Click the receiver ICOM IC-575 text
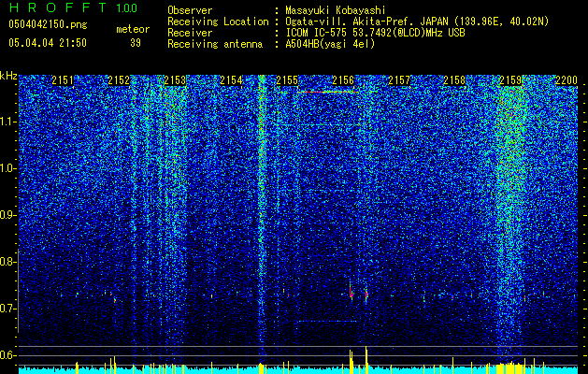588x374 pixels. [375, 33]
